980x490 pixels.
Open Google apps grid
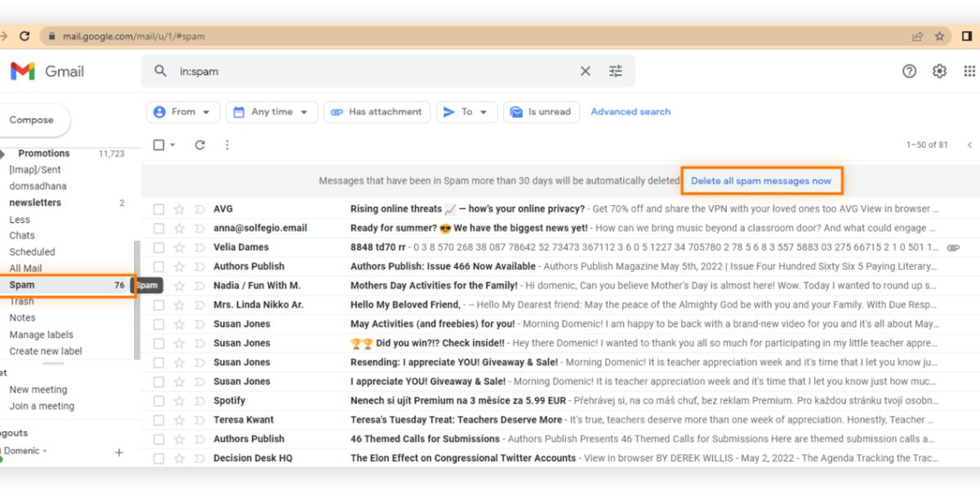click(x=969, y=71)
